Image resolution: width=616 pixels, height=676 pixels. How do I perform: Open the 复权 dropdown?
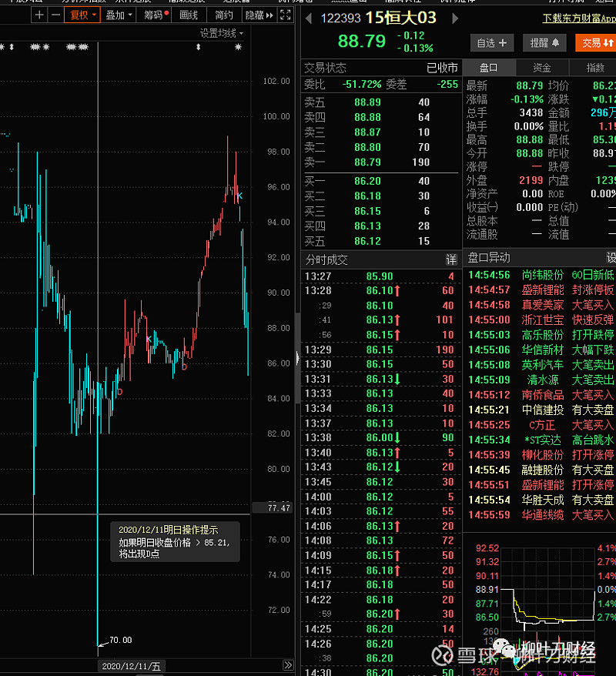pos(82,15)
